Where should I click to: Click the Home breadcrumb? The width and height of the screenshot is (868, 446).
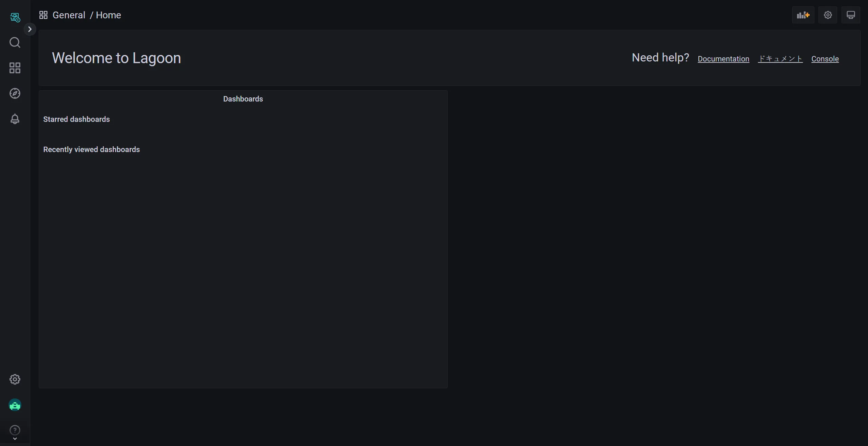(x=108, y=15)
